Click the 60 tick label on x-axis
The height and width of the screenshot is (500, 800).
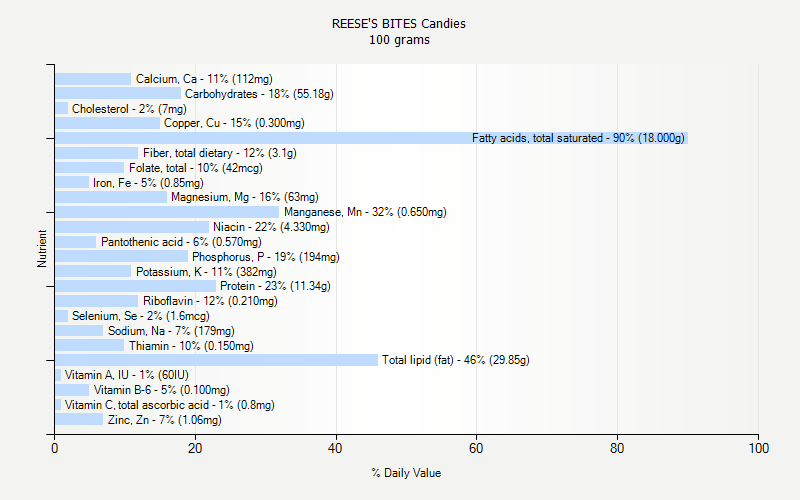[x=476, y=448]
